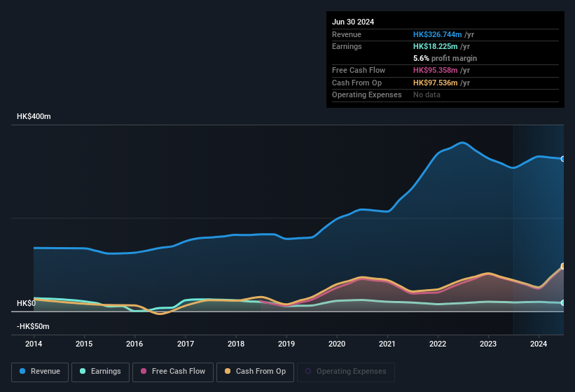Click the 2018 x-axis label
The height and width of the screenshot is (392, 575).
point(236,344)
